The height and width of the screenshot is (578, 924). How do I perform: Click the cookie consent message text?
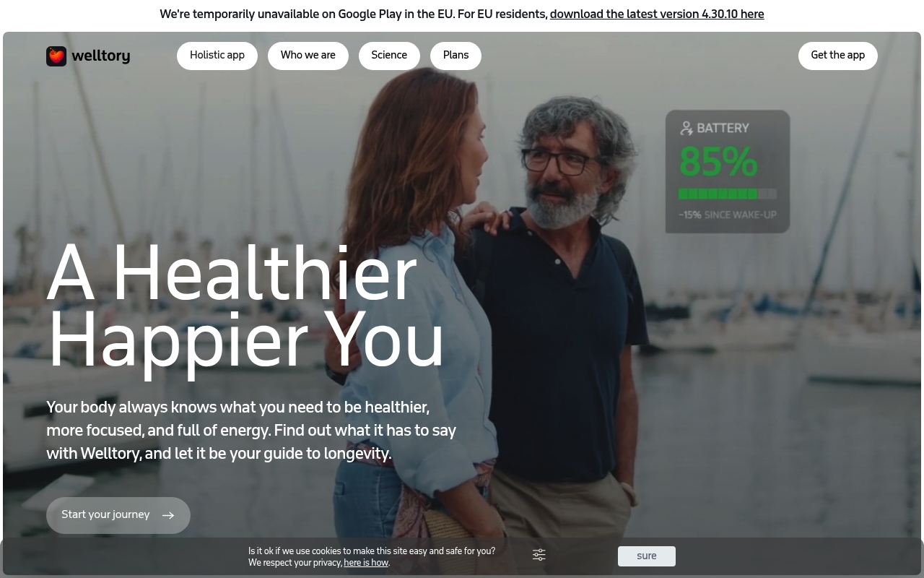coord(372,556)
